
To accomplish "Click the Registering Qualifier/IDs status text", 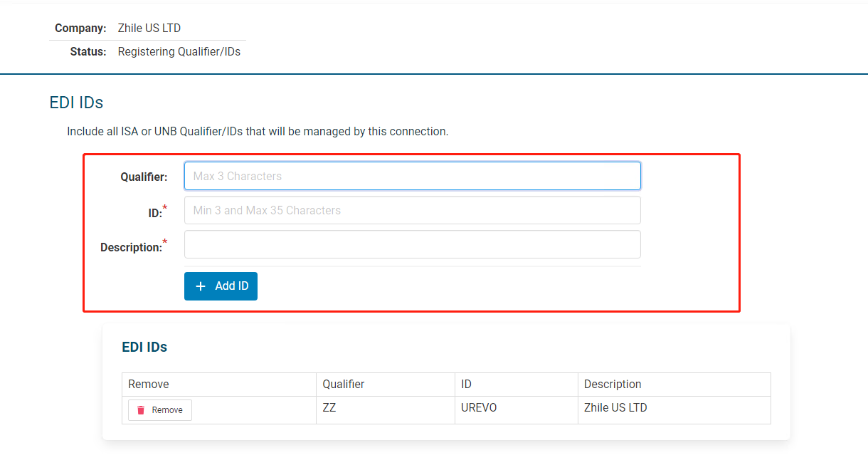I will pos(179,51).
